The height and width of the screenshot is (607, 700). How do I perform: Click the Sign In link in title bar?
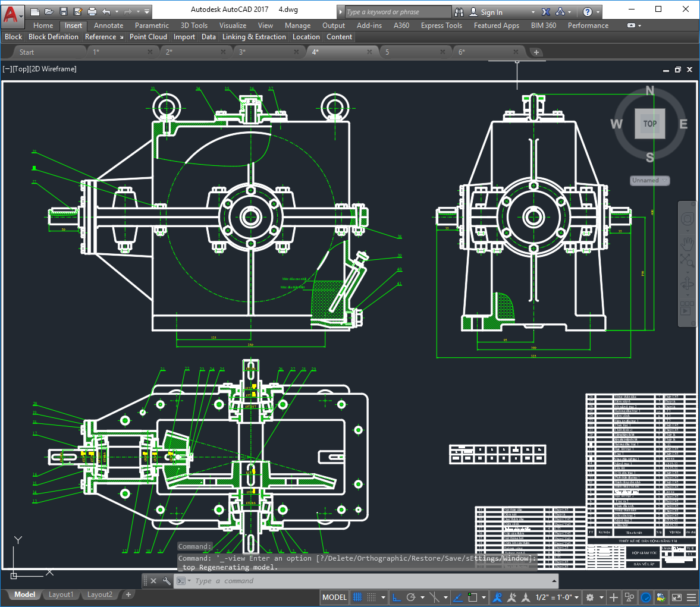tap(492, 12)
